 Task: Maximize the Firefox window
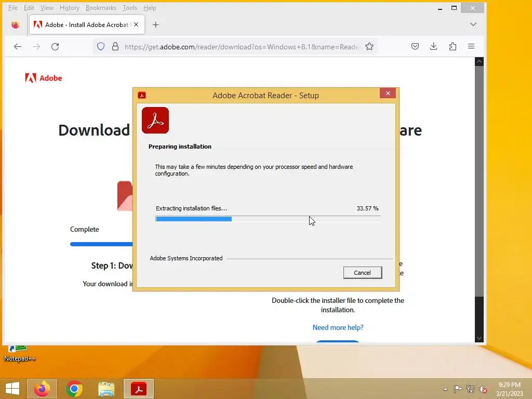[454, 8]
